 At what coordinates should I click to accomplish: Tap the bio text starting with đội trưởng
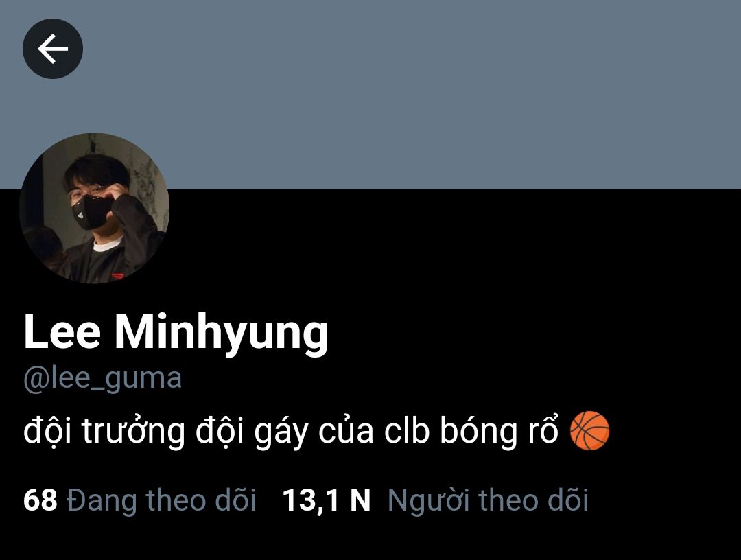[x=316, y=430]
